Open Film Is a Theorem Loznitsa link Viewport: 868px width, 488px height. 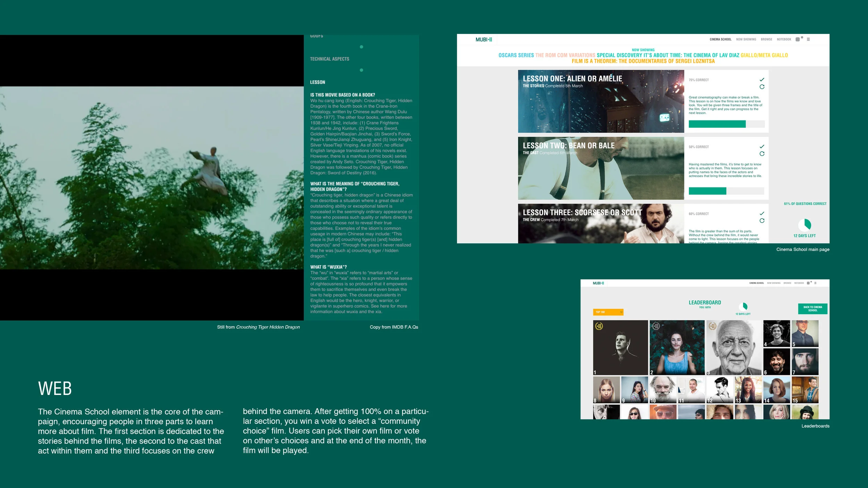(643, 61)
